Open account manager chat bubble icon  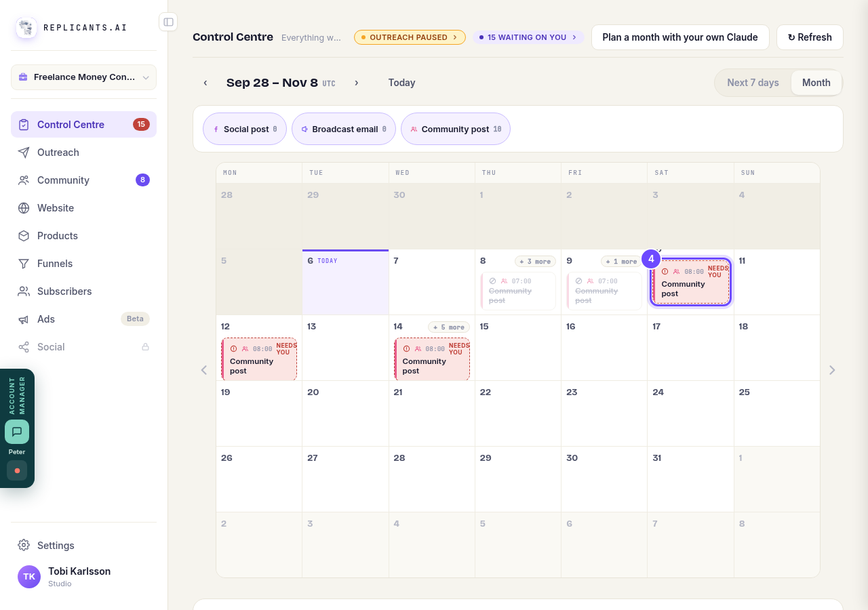[17, 432]
